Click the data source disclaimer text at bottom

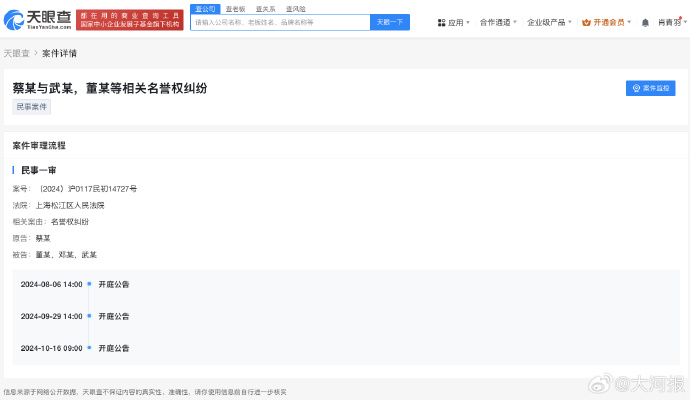(145, 392)
